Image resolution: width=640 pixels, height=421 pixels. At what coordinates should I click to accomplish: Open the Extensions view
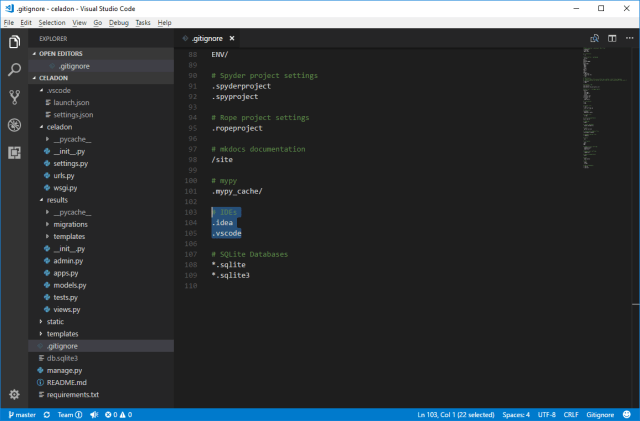click(14, 153)
